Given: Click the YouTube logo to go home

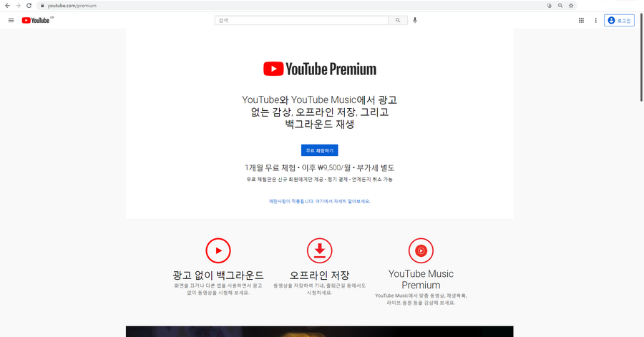Looking at the screenshot, I should point(37,20).
